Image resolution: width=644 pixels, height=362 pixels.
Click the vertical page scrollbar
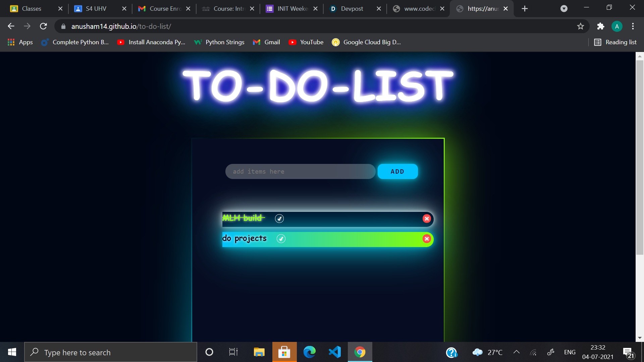point(640,158)
